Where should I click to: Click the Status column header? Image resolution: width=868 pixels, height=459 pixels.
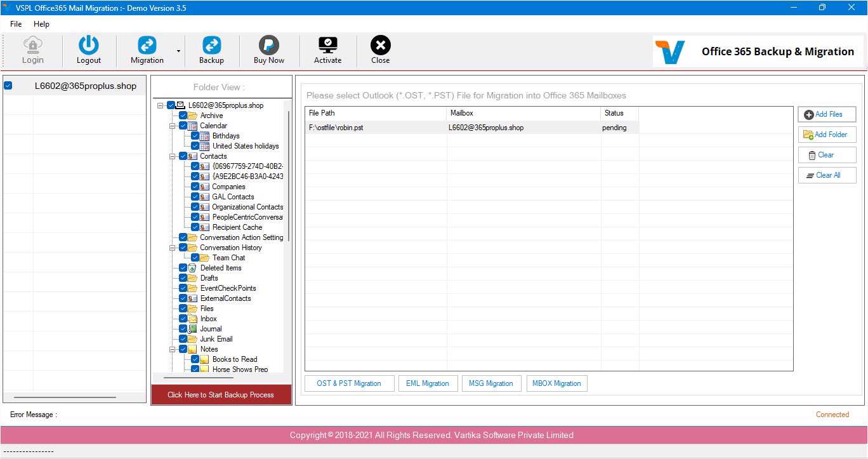coord(620,113)
